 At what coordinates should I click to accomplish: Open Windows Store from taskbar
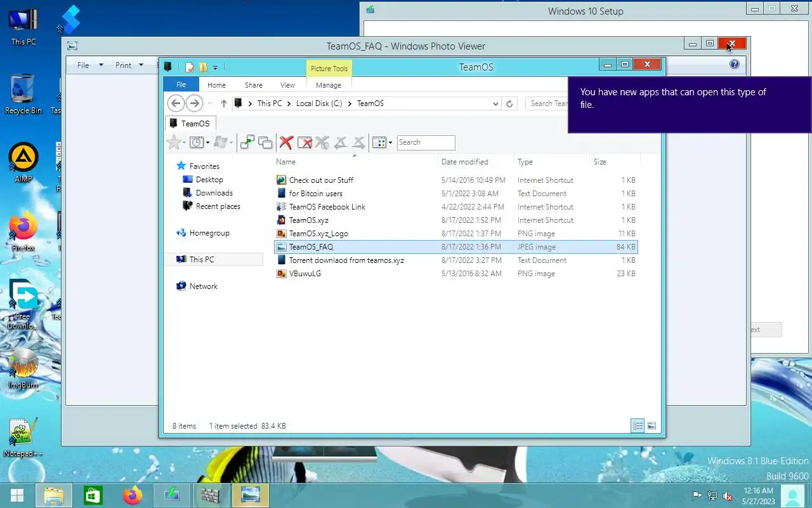(93, 495)
